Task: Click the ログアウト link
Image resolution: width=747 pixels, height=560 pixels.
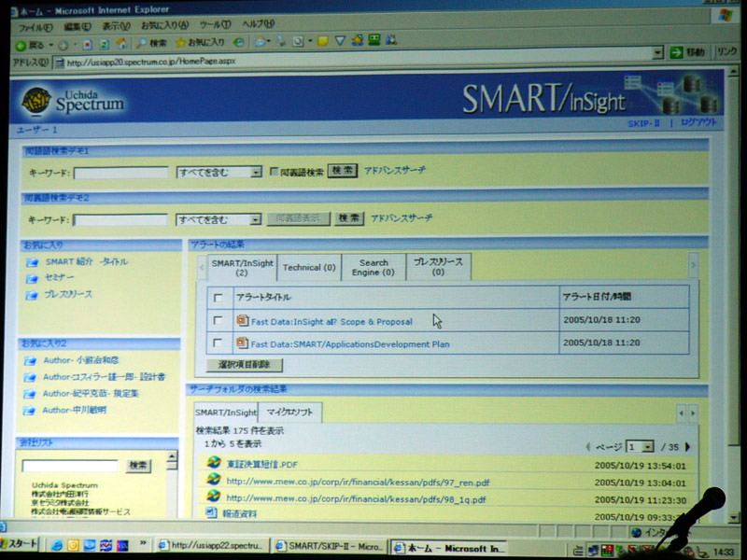Action: tap(698, 122)
